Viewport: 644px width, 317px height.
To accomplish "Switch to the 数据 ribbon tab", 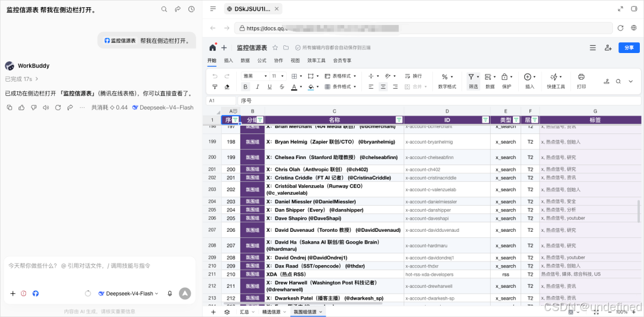I will click(x=245, y=60).
